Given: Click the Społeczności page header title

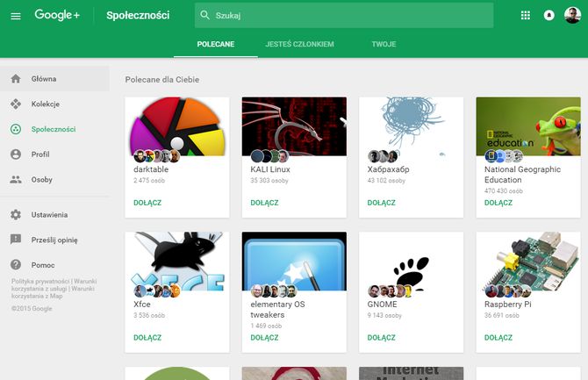Looking at the screenshot, I should tap(138, 16).
